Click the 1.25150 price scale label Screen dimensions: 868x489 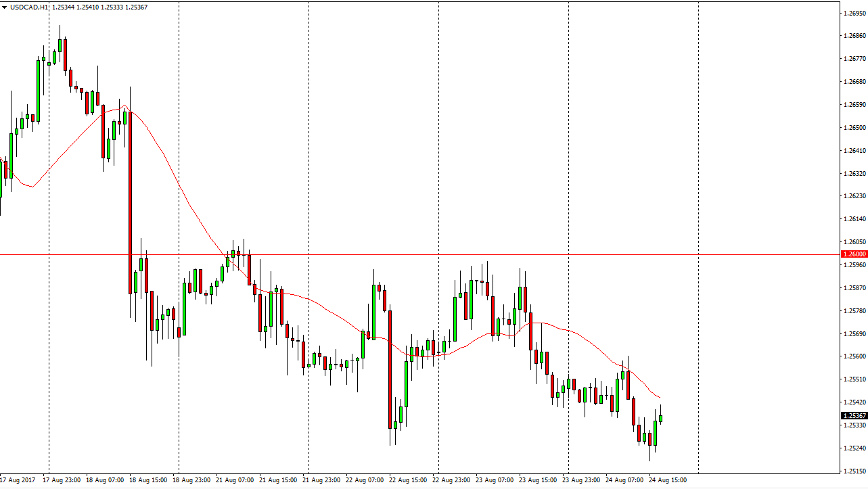pos(853,471)
